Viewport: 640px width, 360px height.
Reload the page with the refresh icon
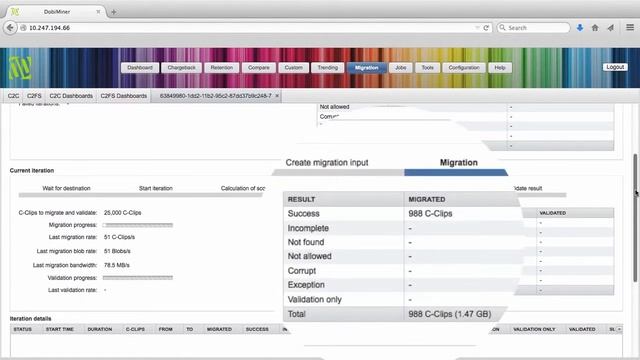tap(486, 28)
